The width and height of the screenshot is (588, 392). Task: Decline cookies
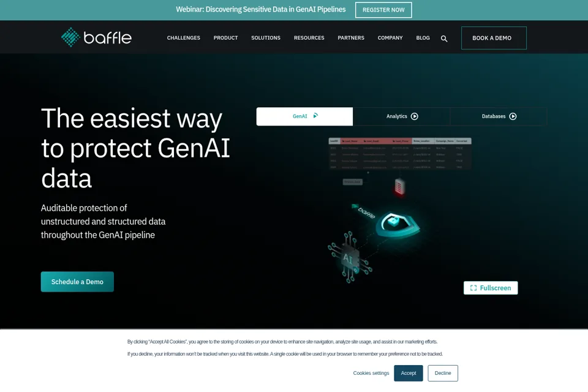[443, 373]
